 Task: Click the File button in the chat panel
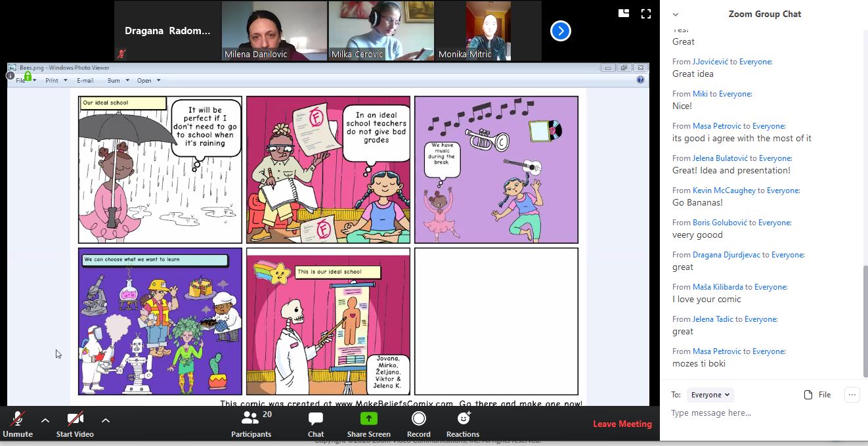click(817, 395)
